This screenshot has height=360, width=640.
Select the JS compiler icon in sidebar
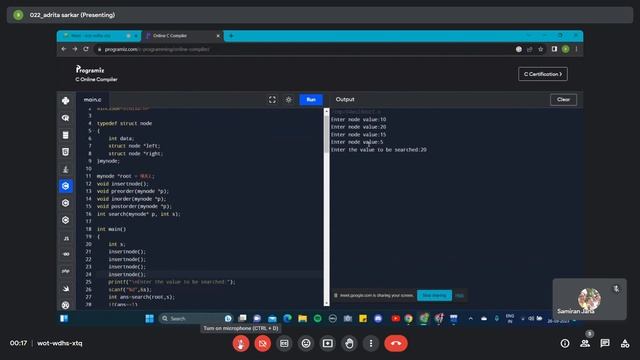point(65,238)
